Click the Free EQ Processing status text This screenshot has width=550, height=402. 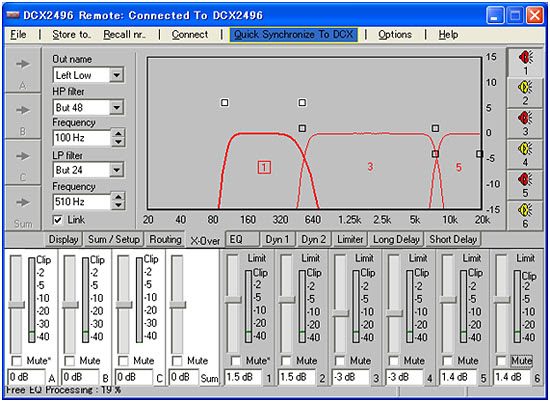63,390
